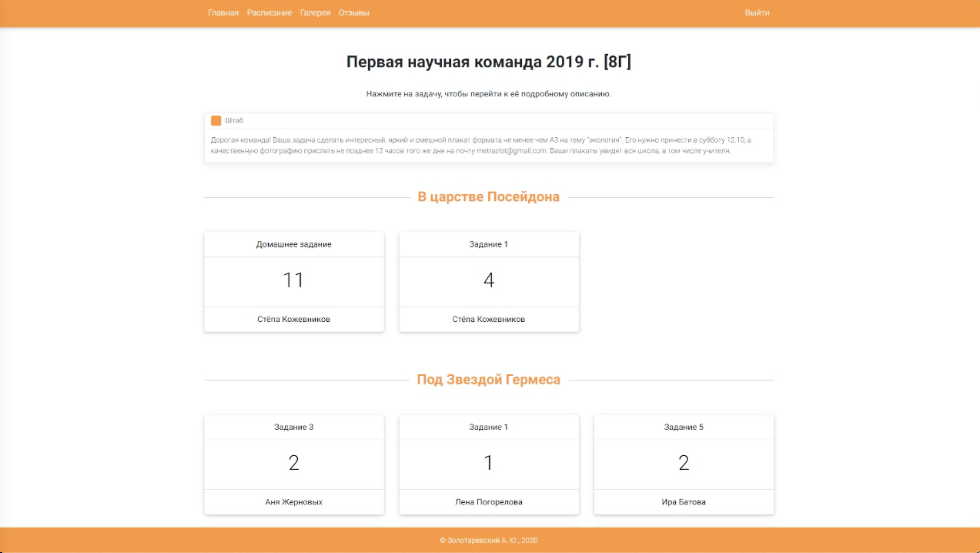Open the Отзывы page
This screenshot has height=553, width=980.
point(353,13)
